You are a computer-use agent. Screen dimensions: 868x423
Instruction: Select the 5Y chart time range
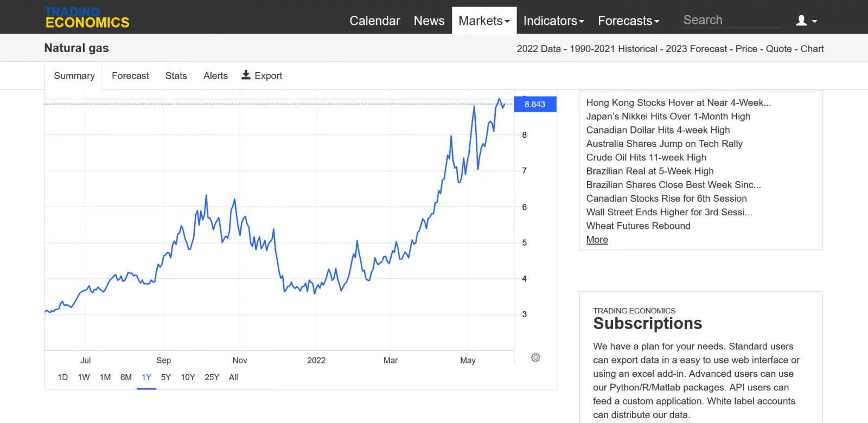166,377
